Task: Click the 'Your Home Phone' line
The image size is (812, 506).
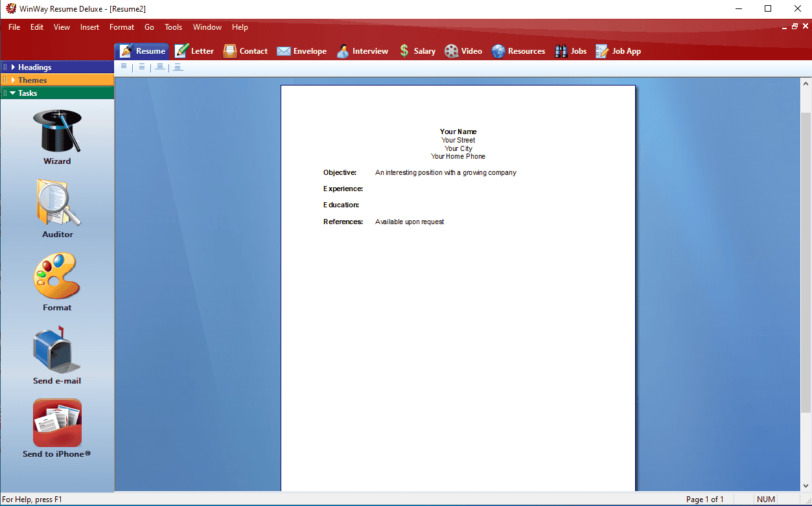Action: [x=458, y=156]
